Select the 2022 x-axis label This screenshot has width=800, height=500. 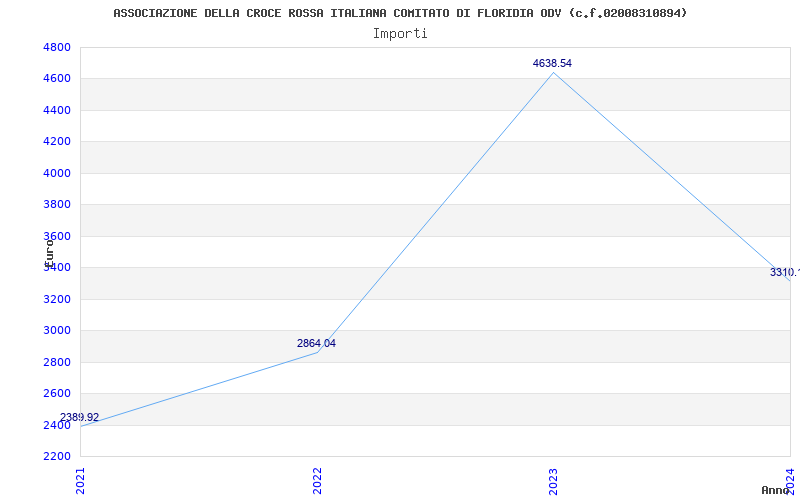pos(317,481)
